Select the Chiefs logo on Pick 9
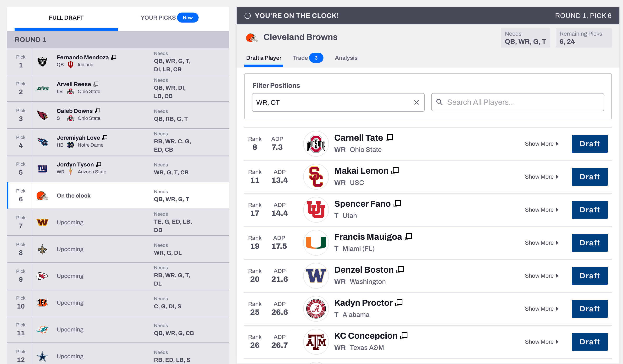623x364 pixels. click(43, 276)
